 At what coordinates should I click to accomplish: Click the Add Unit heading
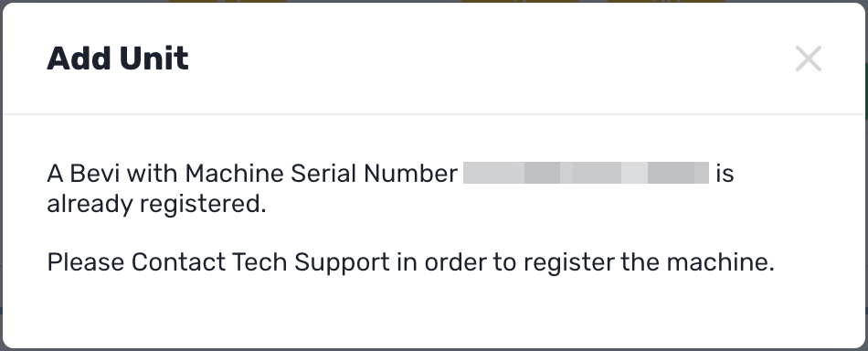pos(117,58)
